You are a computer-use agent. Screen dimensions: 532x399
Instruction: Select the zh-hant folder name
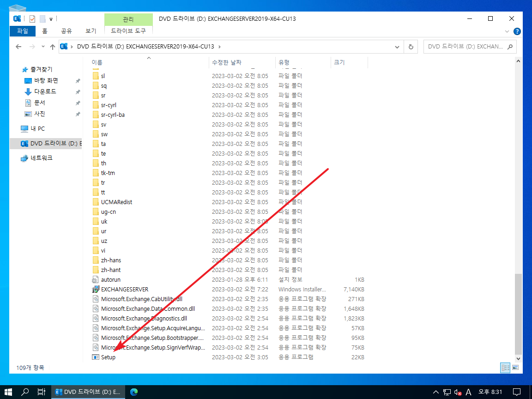point(111,270)
